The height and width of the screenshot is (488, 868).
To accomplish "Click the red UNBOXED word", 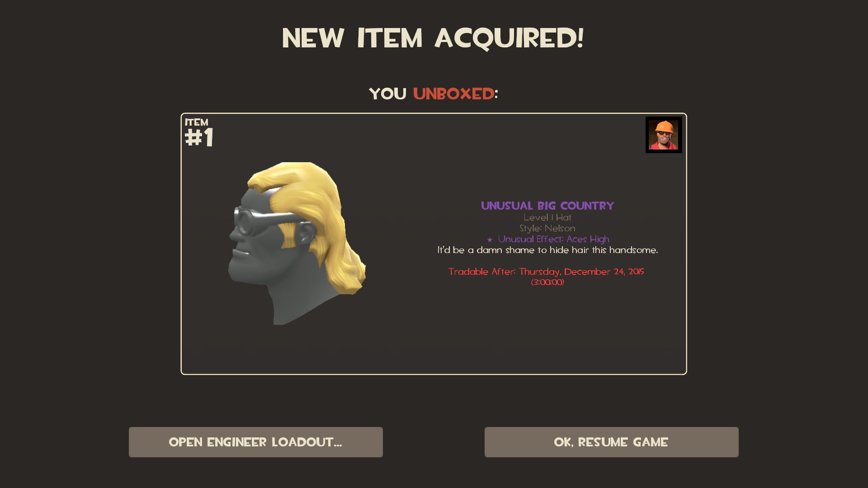I will pos(453,94).
